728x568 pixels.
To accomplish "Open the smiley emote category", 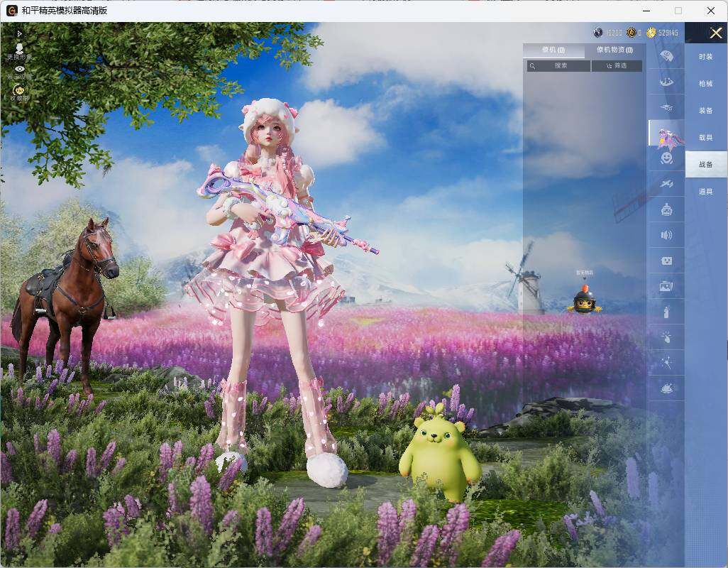I will [x=666, y=158].
